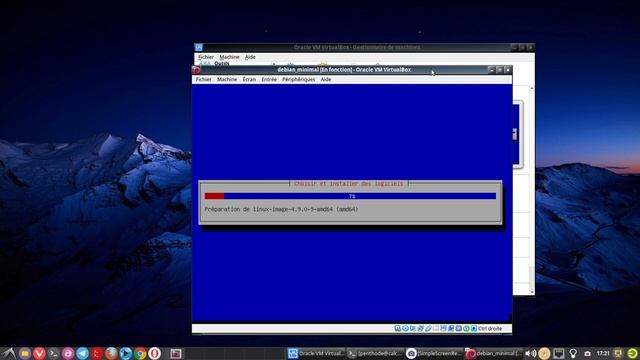Image resolution: width=640 pixels, height=360 pixels.
Task: Launch Google Chrome from taskbar
Action: 140,353
